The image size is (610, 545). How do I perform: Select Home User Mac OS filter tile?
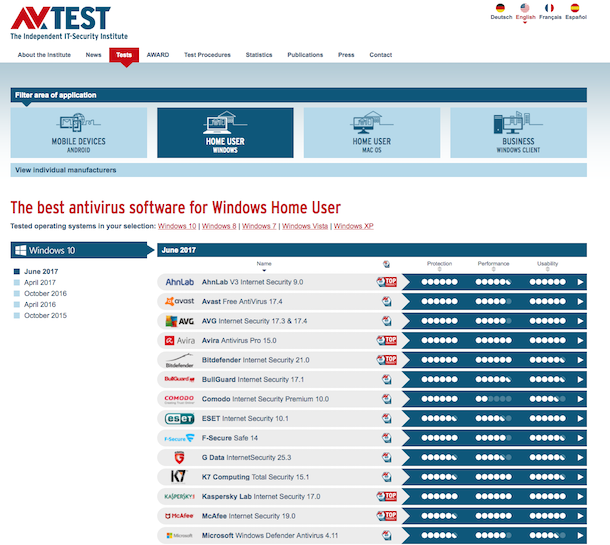coord(372,133)
